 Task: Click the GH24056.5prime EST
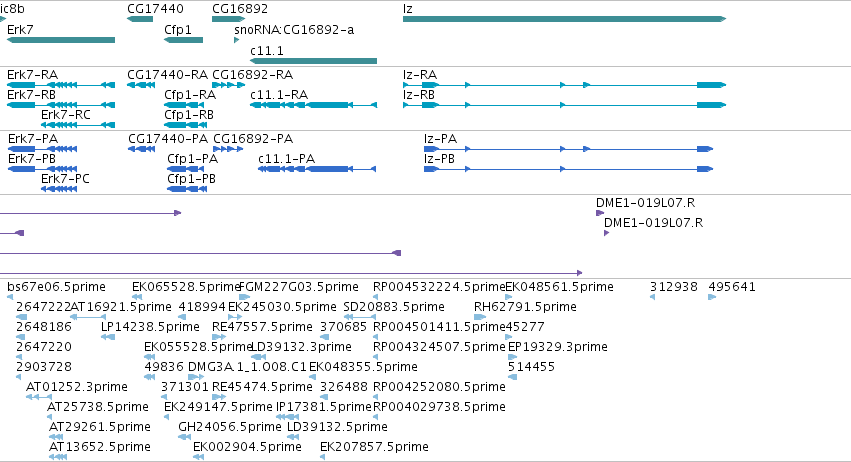tap(185, 438)
